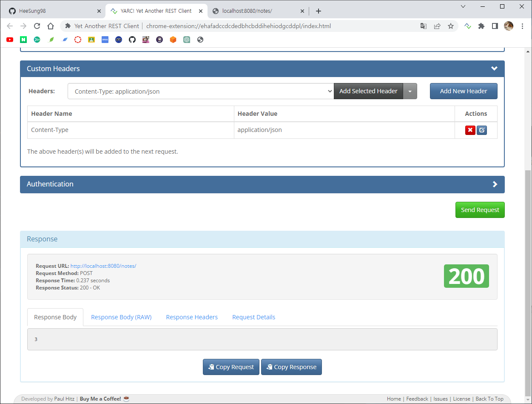Click the application/json header value cell

(344, 130)
